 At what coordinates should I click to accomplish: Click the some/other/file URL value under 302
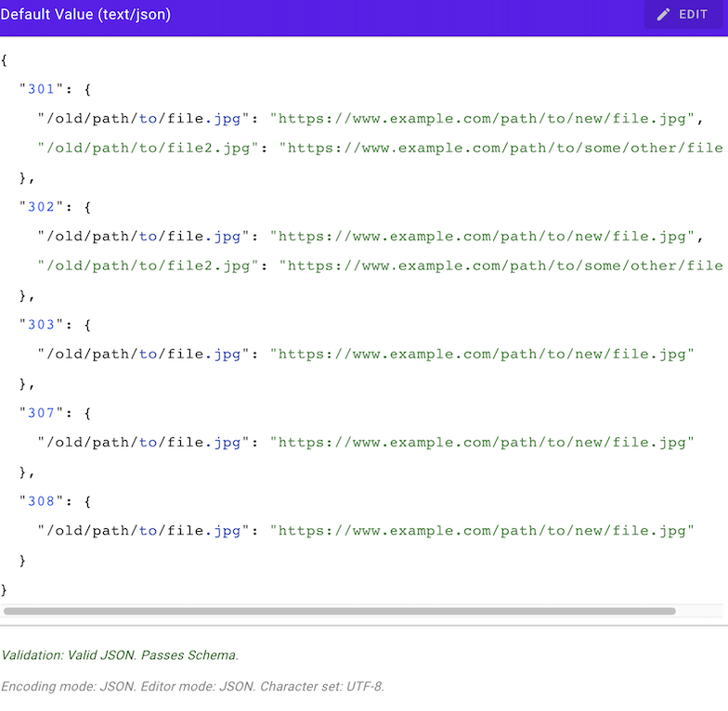[501, 266]
